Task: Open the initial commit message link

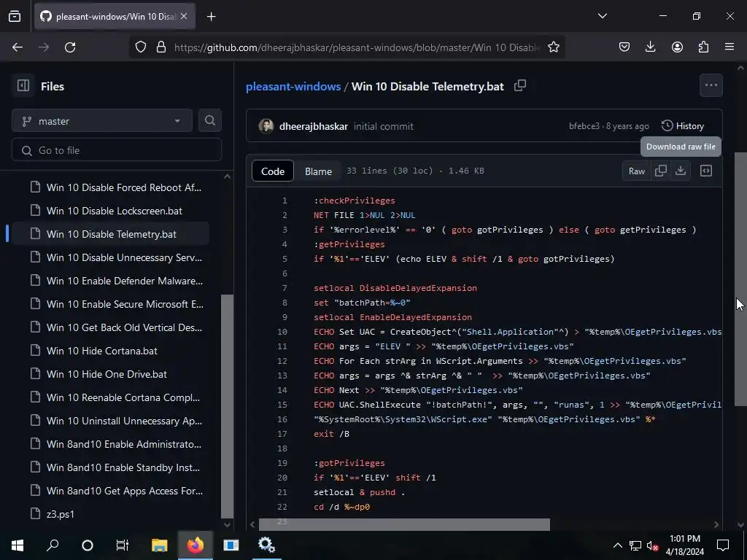Action: pos(384,126)
